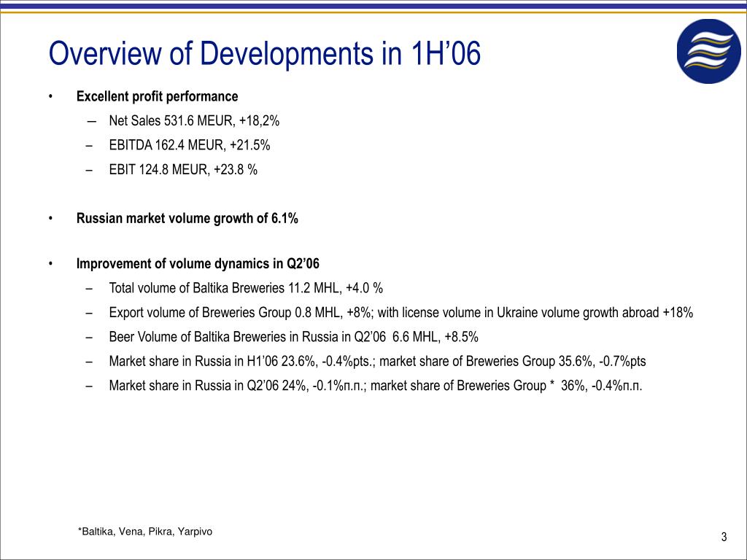Click the footnote '*Baltika, Vena, Pikra, Yarpivo'
The image size is (747, 560).
pyautogui.click(x=145, y=532)
